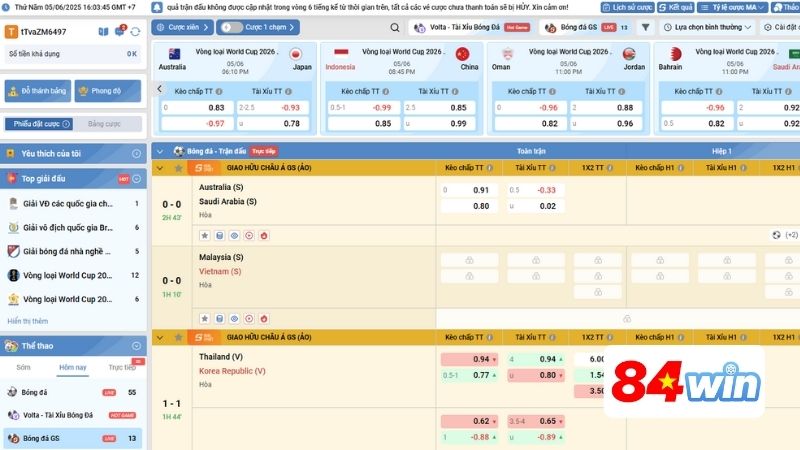Collapse the Top giải đấu section
This screenshot has width=800, height=450.
click(137, 178)
